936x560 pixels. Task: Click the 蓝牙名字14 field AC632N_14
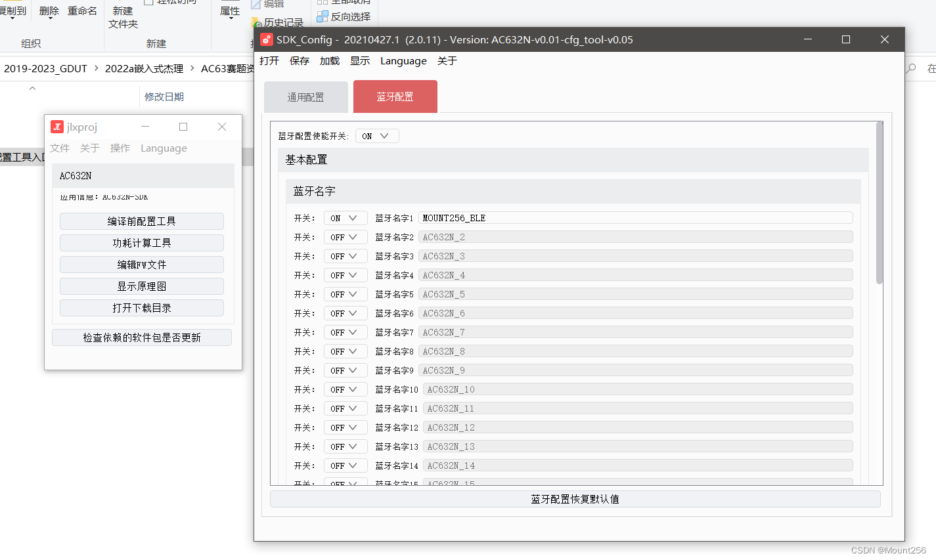tap(638, 465)
